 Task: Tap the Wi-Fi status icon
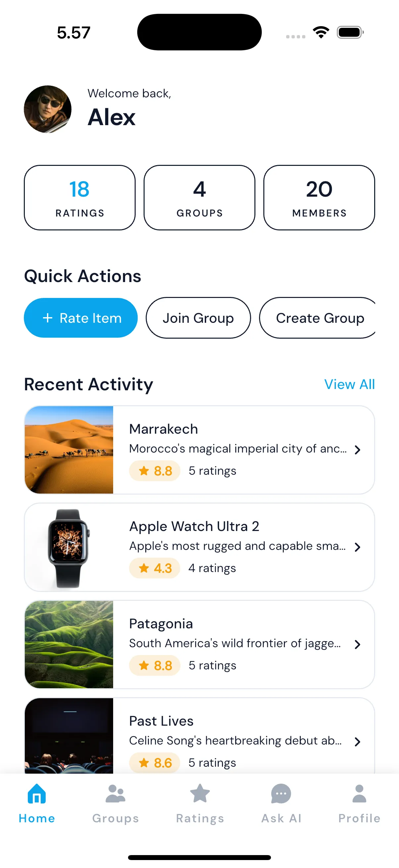point(321,32)
